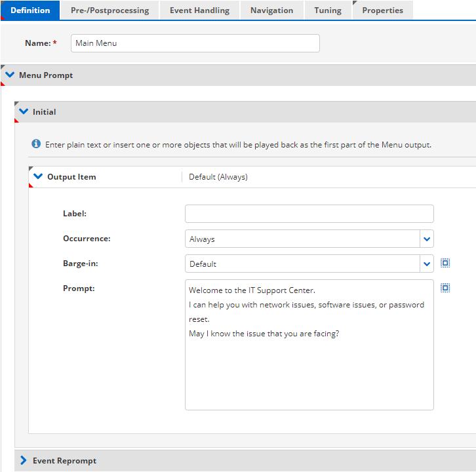Click the Barge-in combo box showing Default
Viewport: 476px width, 472px height.
coord(302,264)
